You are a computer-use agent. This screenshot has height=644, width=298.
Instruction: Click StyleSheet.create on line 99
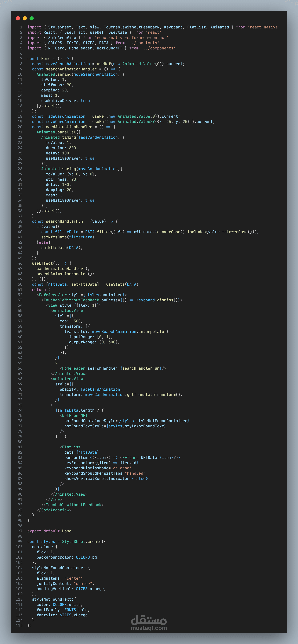pos(82,542)
